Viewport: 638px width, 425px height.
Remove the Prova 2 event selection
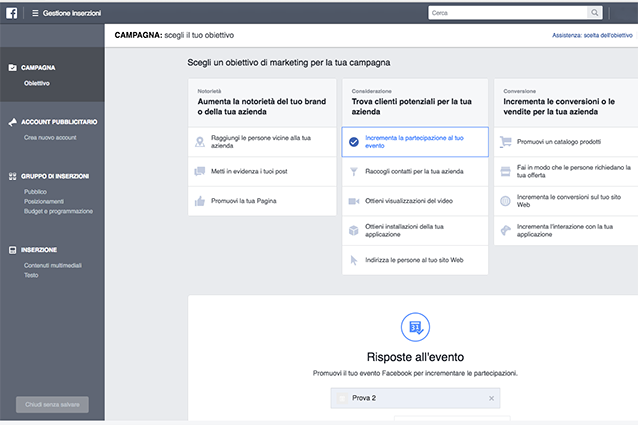[492, 399]
